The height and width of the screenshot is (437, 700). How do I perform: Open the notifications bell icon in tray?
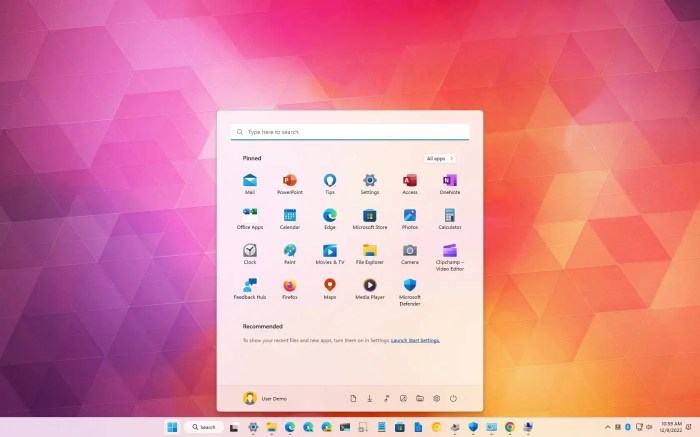(689, 427)
